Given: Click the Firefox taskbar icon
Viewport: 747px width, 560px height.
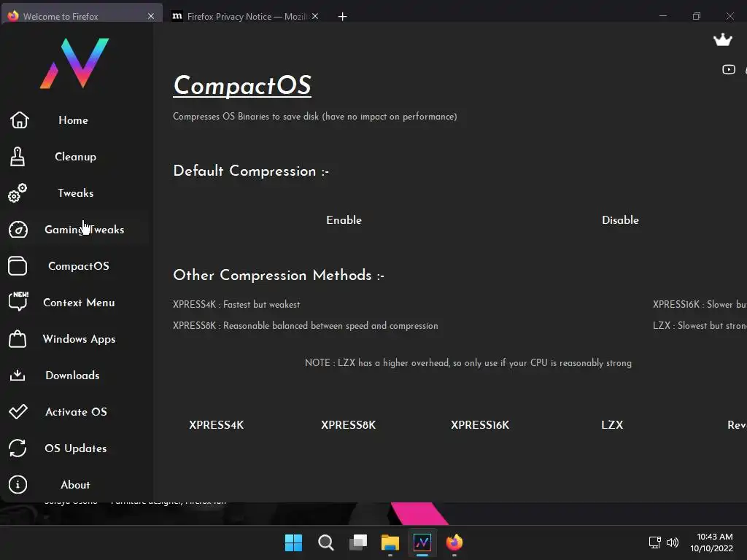Looking at the screenshot, I should coord(454,542).
